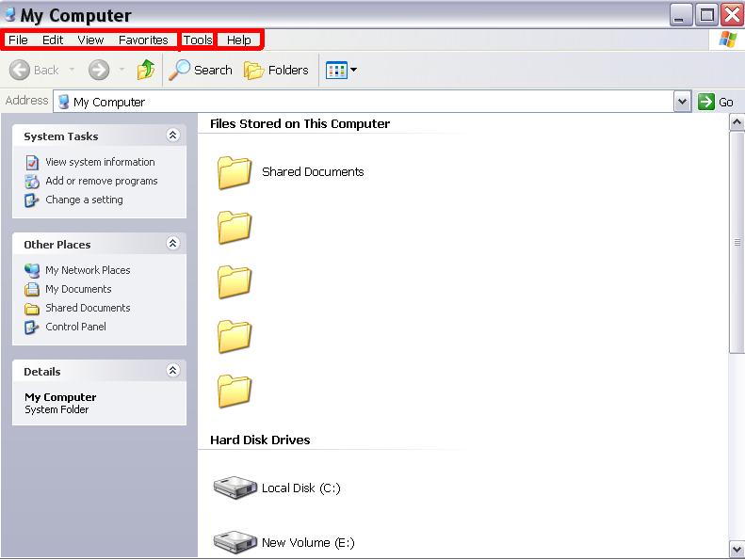The width and height of the screenshot is (745, 560).
Task: Click View system information link
Action: (x=100, y=162)
